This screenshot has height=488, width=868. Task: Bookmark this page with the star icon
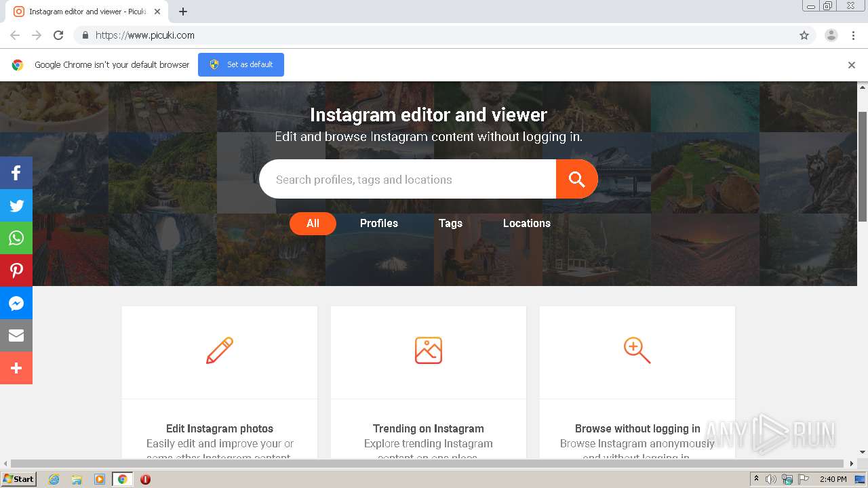point(804,35)
